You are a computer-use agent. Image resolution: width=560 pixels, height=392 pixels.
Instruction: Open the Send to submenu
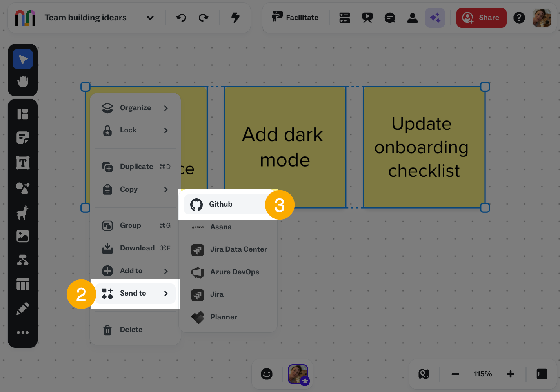point(135,293)
